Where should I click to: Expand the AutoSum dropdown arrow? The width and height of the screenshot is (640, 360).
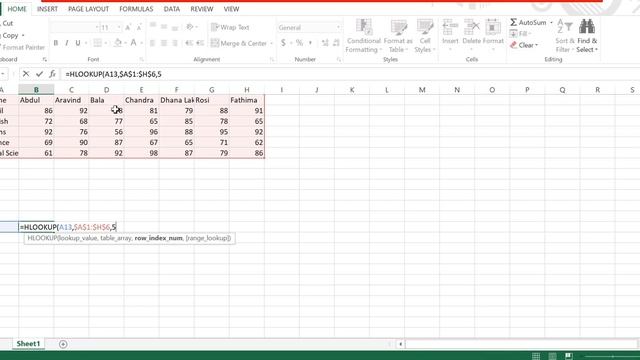coord(551,23)
